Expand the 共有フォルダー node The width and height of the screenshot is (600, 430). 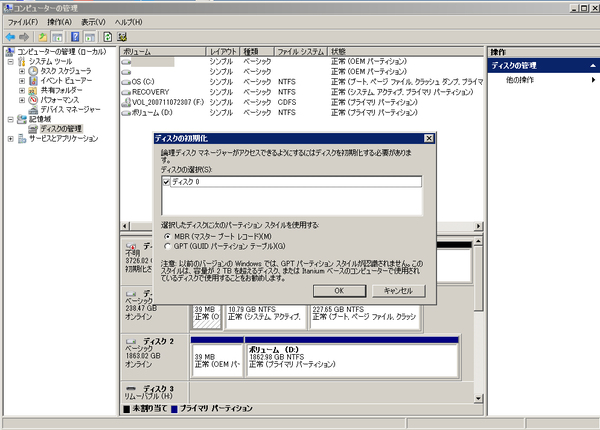(x=22, y=91)
